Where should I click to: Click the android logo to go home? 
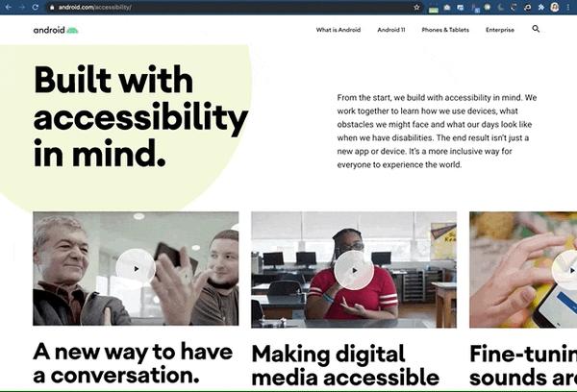pos(56,30)
